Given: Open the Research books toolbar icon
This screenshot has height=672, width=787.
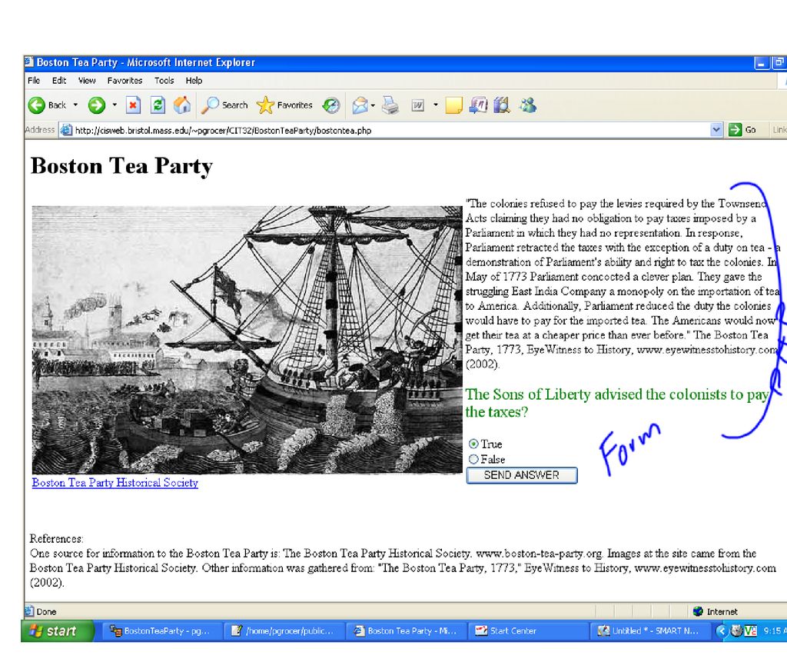Looking at the screenshot, I should click(x=502, y=105).
